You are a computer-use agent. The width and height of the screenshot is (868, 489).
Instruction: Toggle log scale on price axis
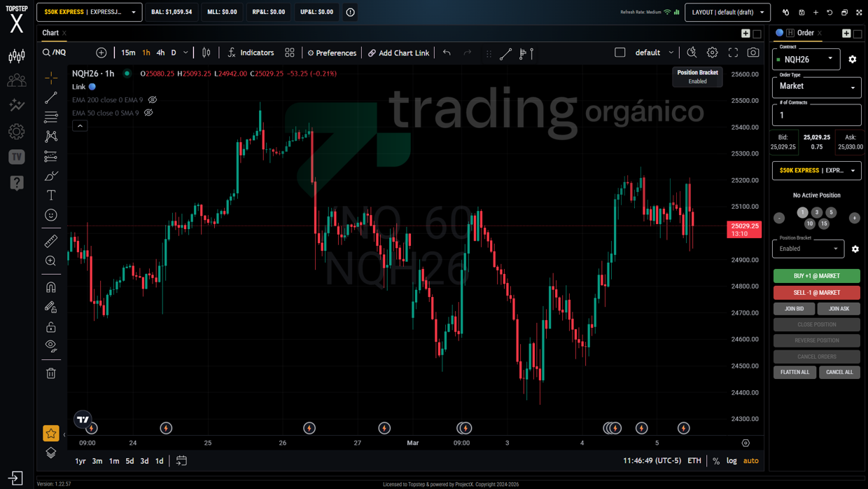coord(731,461)
